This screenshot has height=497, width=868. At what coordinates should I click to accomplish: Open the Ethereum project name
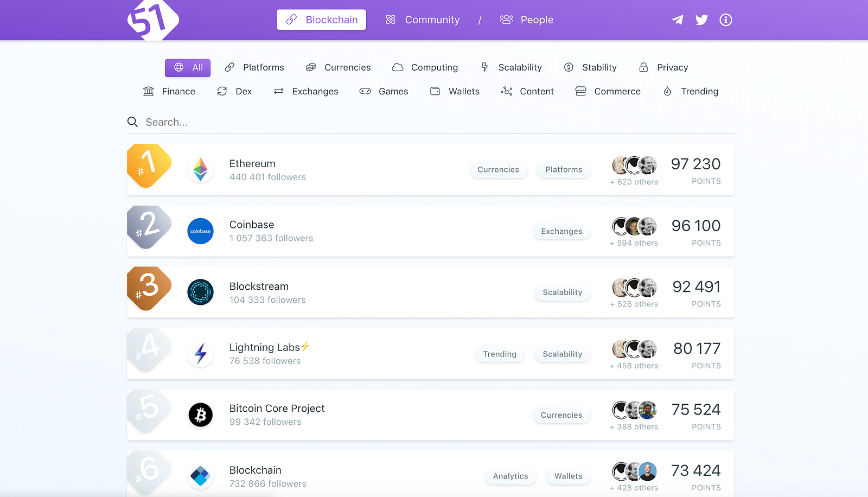252,164
